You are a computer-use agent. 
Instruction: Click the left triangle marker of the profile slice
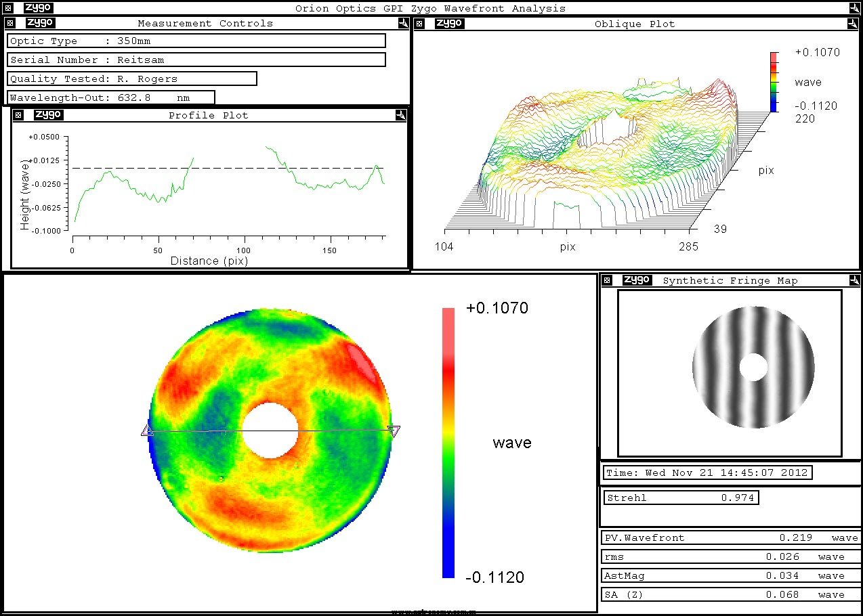coord(146,431)
